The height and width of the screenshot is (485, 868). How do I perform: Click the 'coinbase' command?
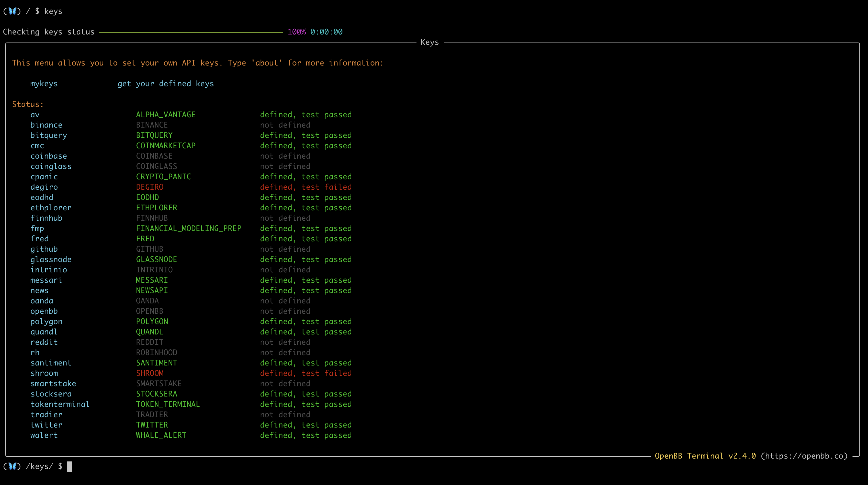[49, 156]
